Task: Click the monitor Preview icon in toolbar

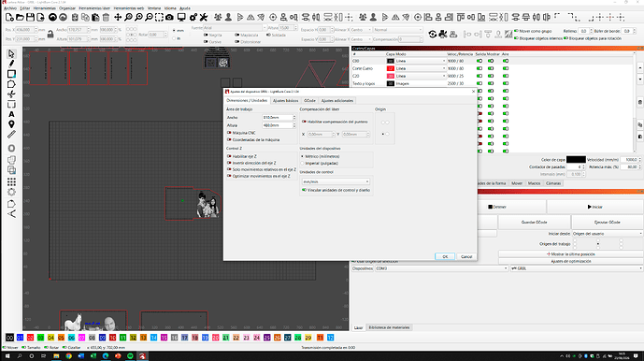Action: [181, 17]
